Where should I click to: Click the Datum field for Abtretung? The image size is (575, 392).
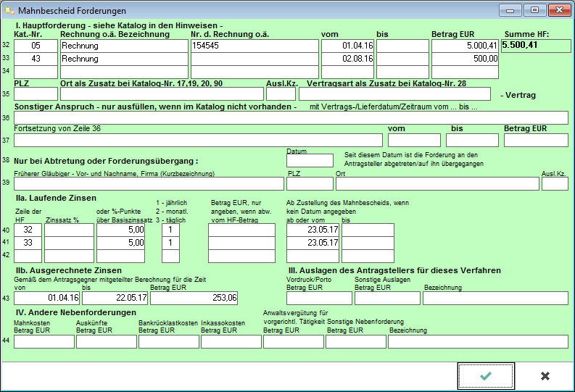pyautogui.click(x=310, y=160)
